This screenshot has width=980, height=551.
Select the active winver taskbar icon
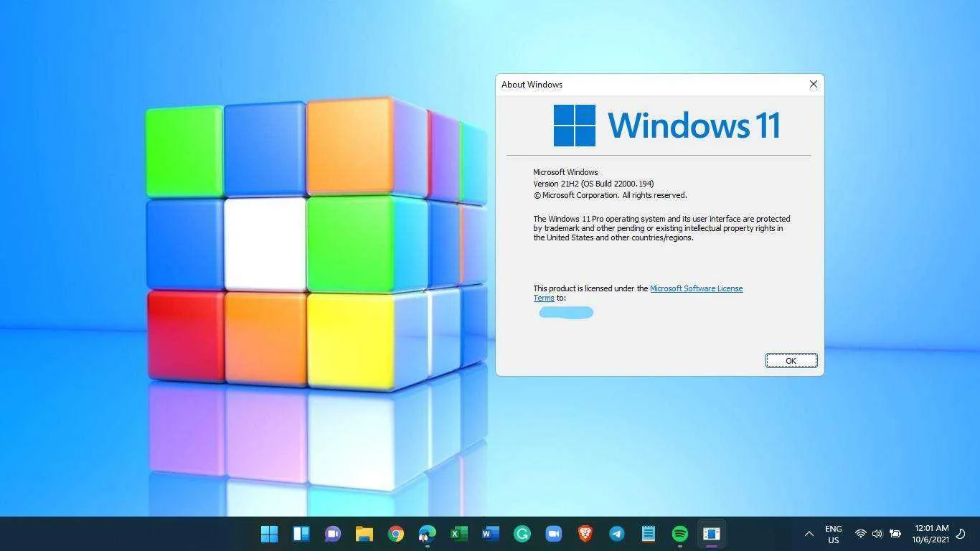click(711, 534)
